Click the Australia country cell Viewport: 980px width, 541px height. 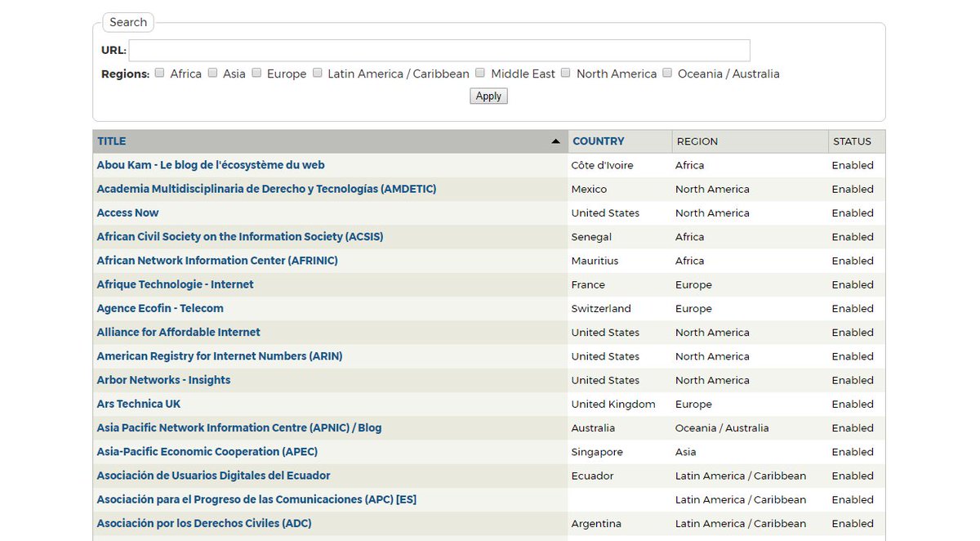593,427
